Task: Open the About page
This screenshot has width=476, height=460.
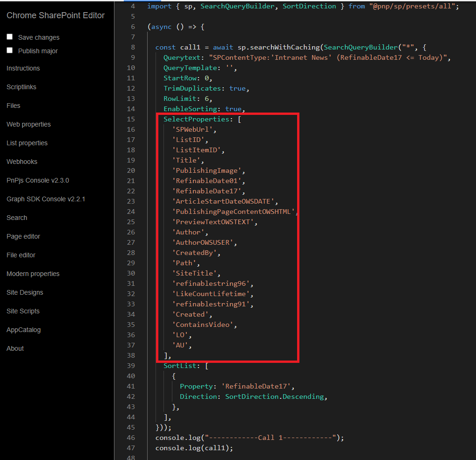Action: pos(14,348)
